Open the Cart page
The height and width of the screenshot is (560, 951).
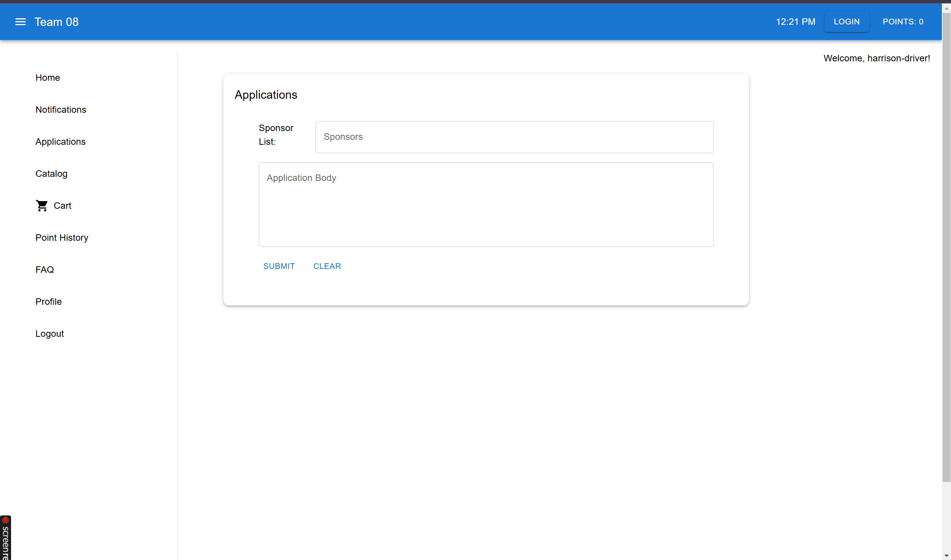tap(63, 206)
